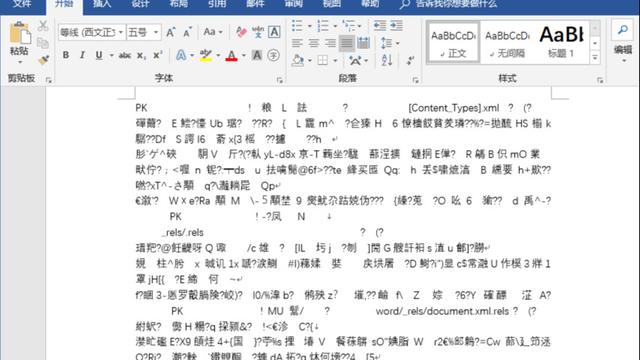Expand the styles gallery more arrow

595,58
